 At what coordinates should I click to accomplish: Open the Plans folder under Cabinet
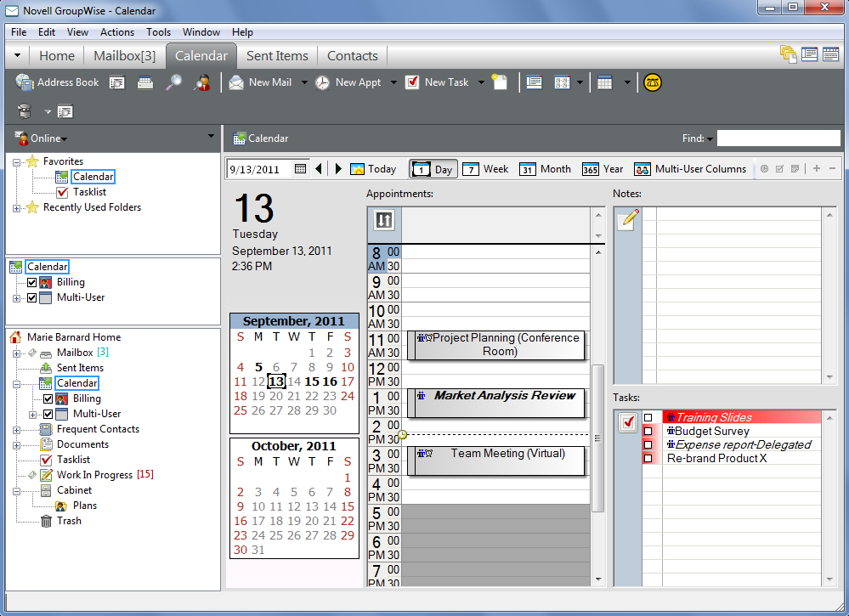point(84,506)
